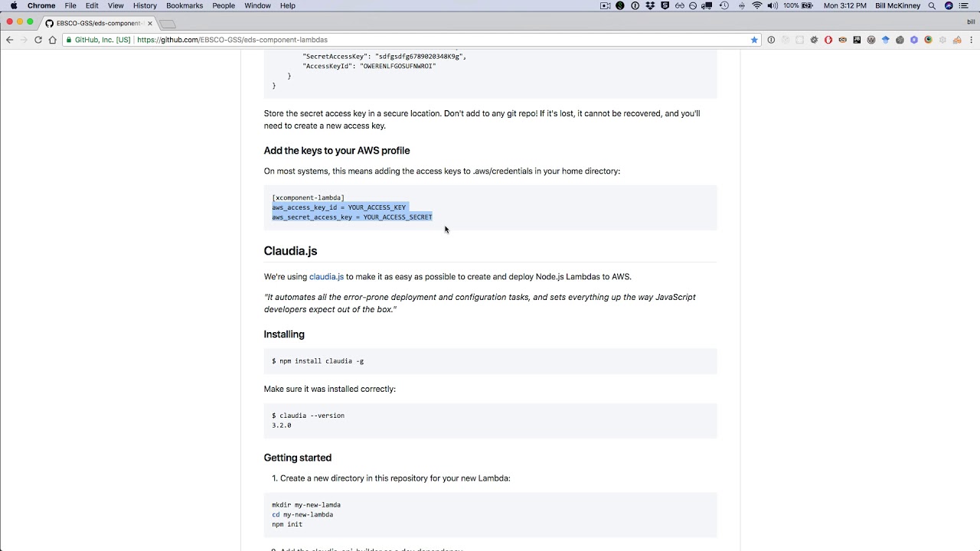This screenshot has width=980, height=551.
Task: Click the AccessKeyId JSON line
Action: click(369, 67)
